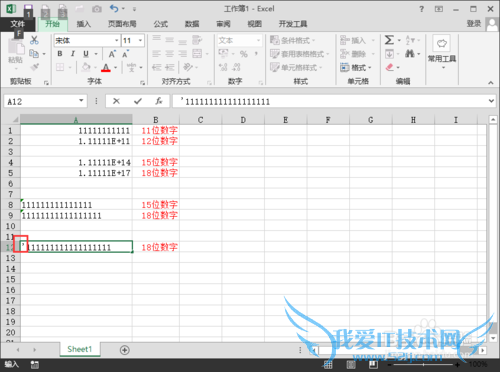Open Conditional Formatting 条件格式
Image resolution: width=500 pixels, height=372 pixels.
[x=292, y=40]
